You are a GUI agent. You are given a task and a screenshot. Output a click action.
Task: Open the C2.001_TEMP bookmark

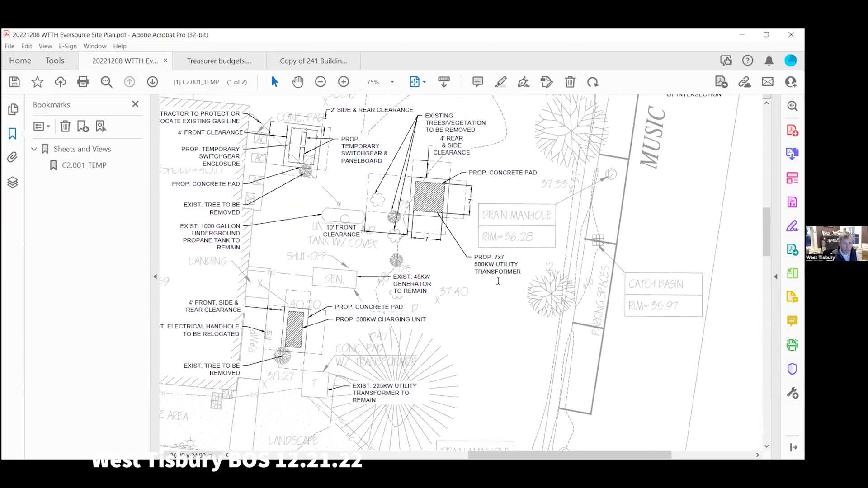point(84,165)
